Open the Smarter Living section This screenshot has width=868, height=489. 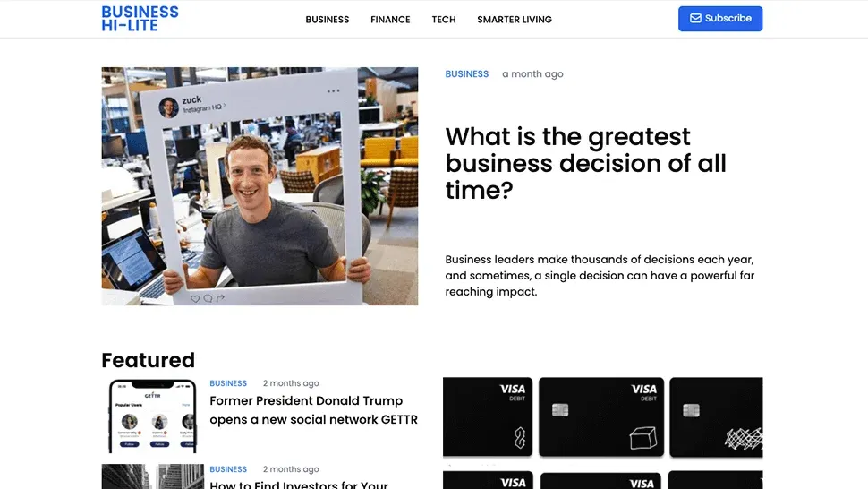pyautogui.click(x=515, y=20)
